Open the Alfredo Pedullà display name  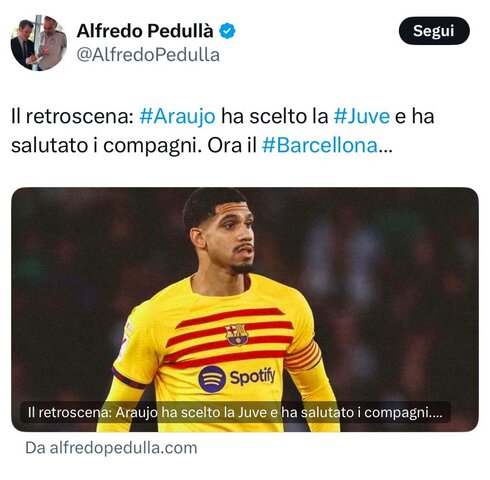coord(145,31)
